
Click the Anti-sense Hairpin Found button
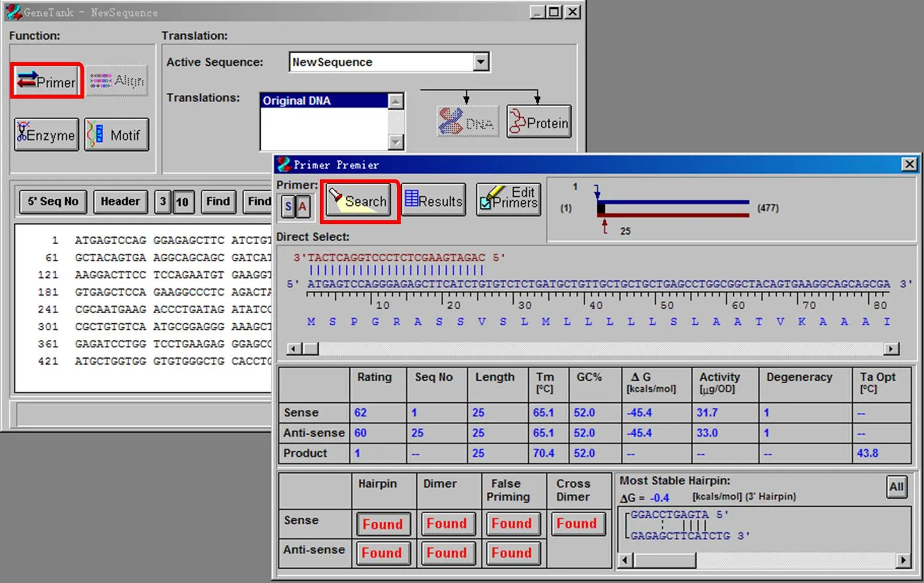point(383,552)
